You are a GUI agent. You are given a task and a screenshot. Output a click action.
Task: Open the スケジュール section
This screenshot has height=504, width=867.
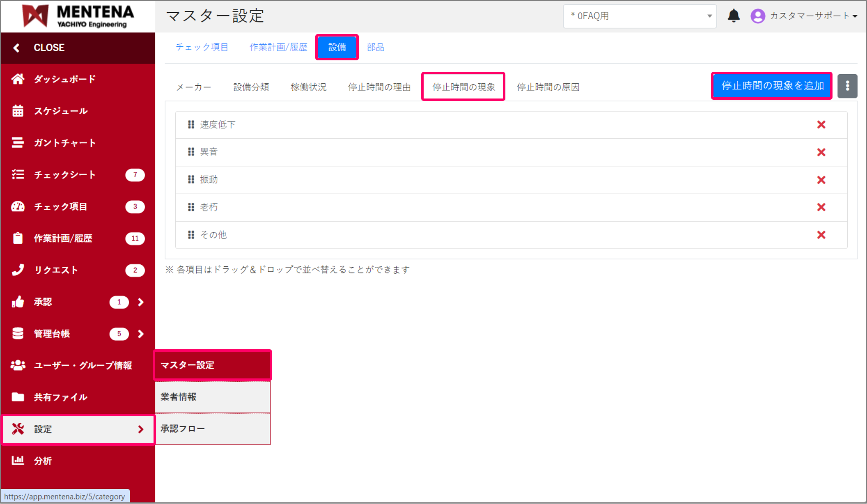(61, 111)
